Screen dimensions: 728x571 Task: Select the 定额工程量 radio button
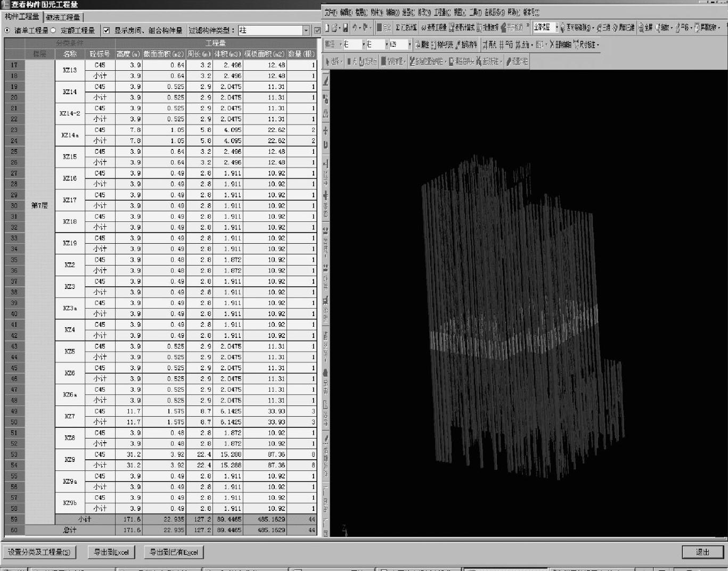coord(53,30)
